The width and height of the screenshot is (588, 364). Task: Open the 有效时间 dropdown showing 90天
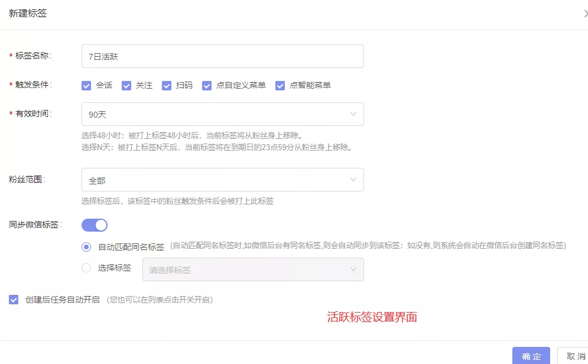pos(222,114)
